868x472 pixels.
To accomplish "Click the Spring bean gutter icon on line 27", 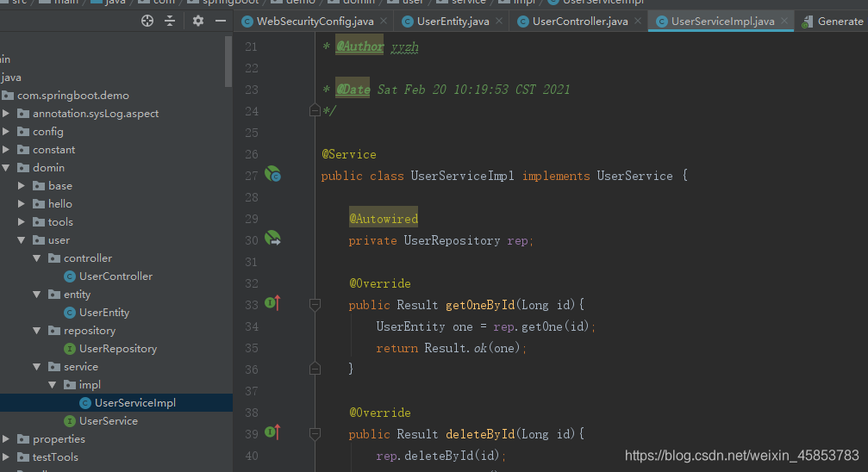I will pyautogui.click(x=272, y=174).
